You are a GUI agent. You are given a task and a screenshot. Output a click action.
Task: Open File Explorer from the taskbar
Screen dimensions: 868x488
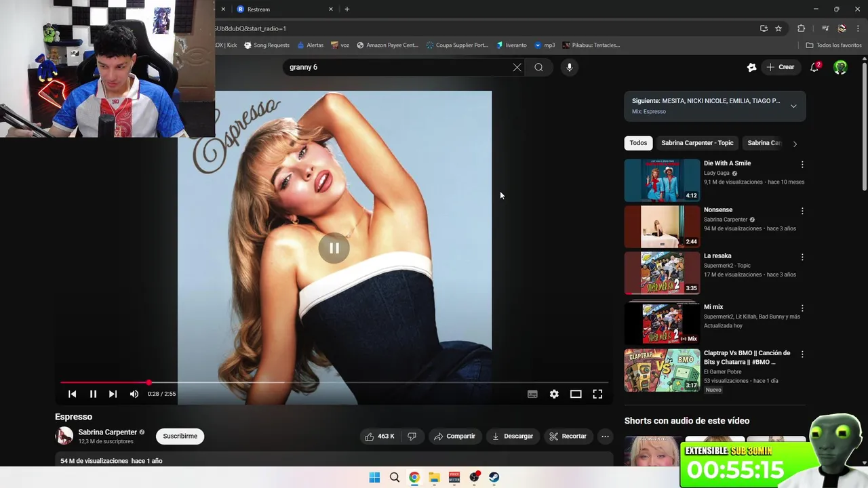pos(434,477)
